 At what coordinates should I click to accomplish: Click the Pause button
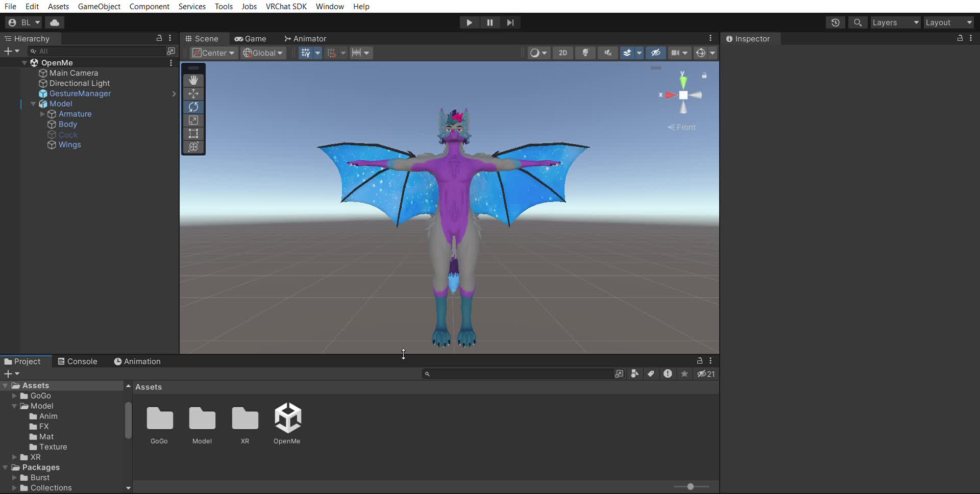[x=490, y=22]
